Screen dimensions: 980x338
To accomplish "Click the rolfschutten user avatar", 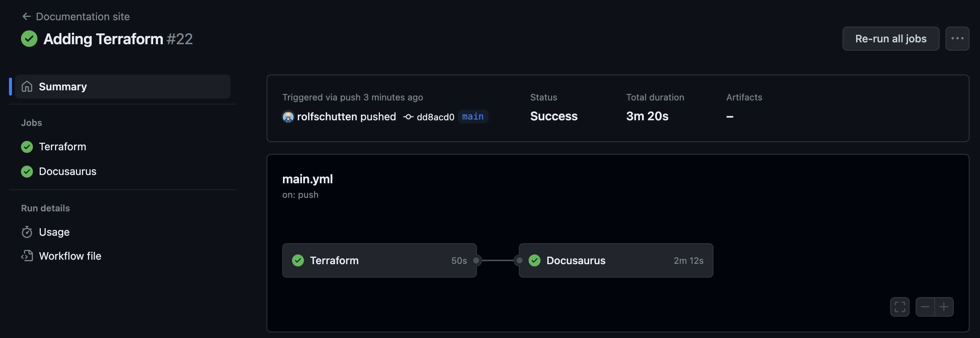I will pos(288,117).
